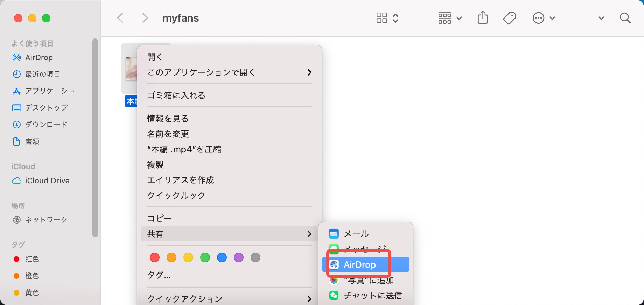
Task: Choose エイリアスを作成 in the menu
Action: tap(229, 180)
